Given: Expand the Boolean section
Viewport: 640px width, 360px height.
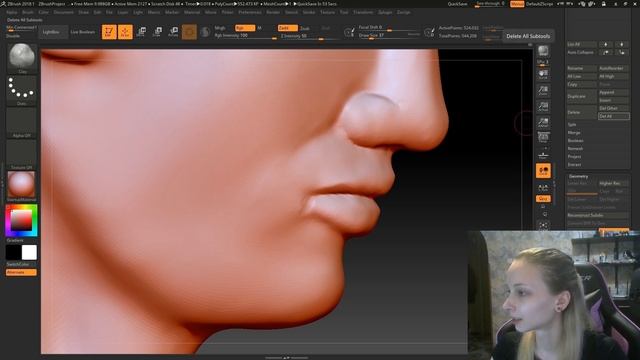Looking at the screenshot, I should click(576, 140).
